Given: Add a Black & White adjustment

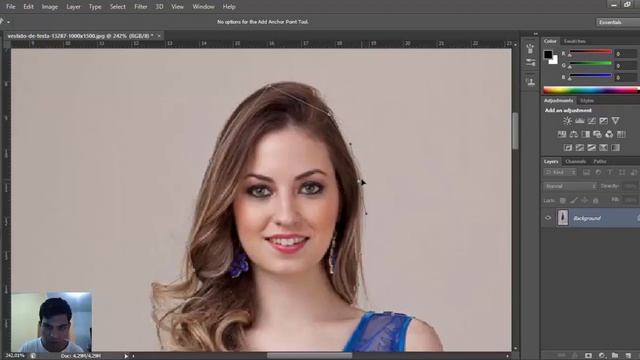Looking at the screenshot, I should (586, 134).
